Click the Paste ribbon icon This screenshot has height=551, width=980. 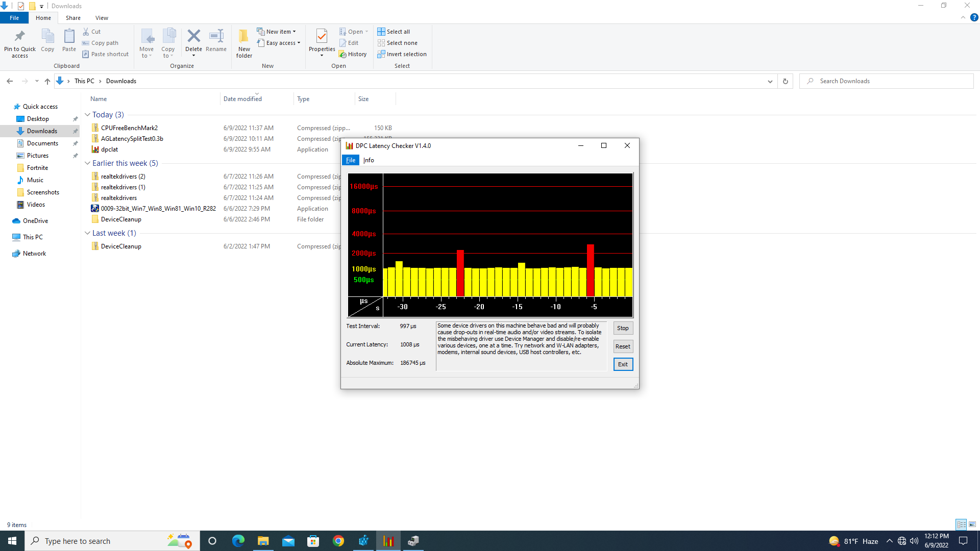[69, 36]
